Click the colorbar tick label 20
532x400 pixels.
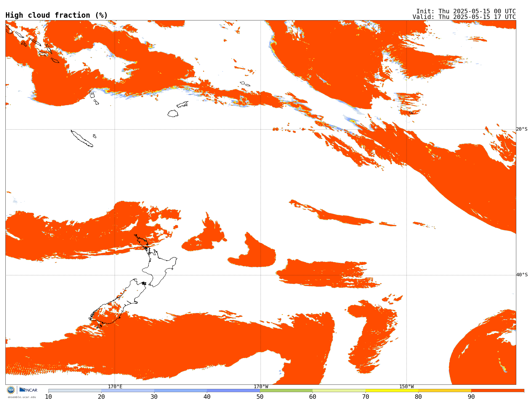click(101, 397)
